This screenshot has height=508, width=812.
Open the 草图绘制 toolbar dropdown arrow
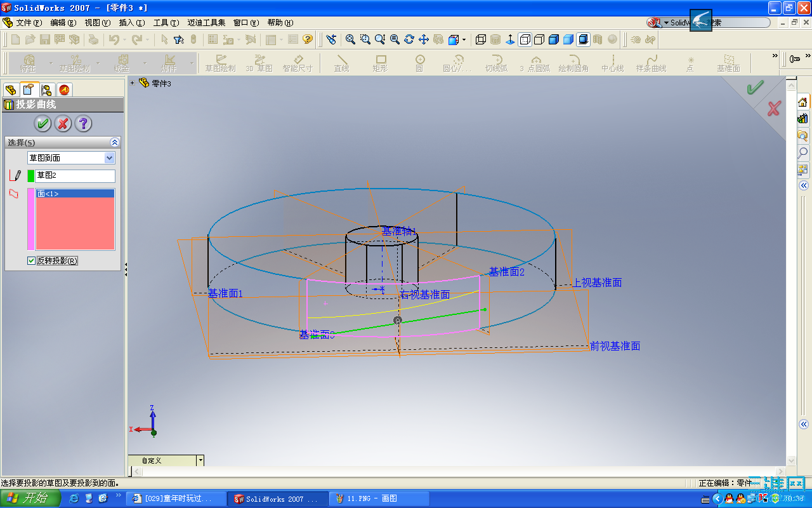[x=96, y=62]
